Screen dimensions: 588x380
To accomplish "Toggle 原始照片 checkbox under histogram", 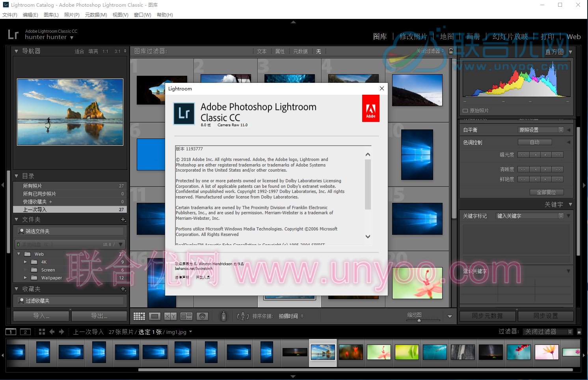I will pos(465,111).
